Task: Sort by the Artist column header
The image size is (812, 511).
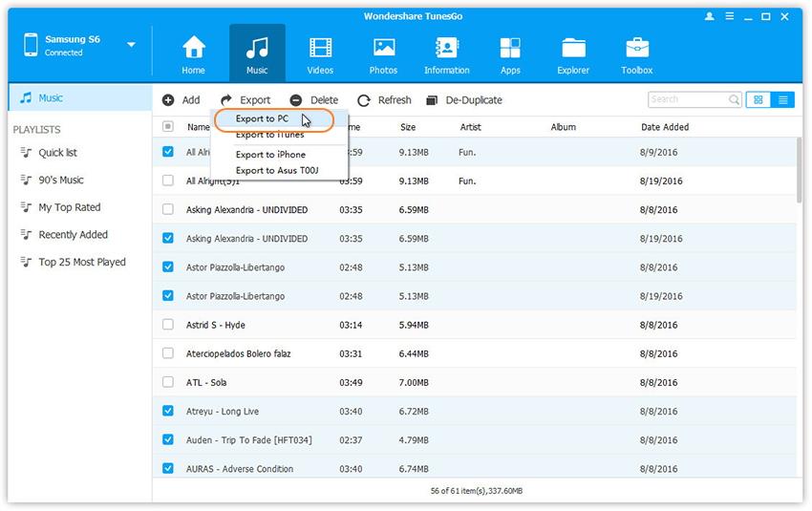Action: 470,127
